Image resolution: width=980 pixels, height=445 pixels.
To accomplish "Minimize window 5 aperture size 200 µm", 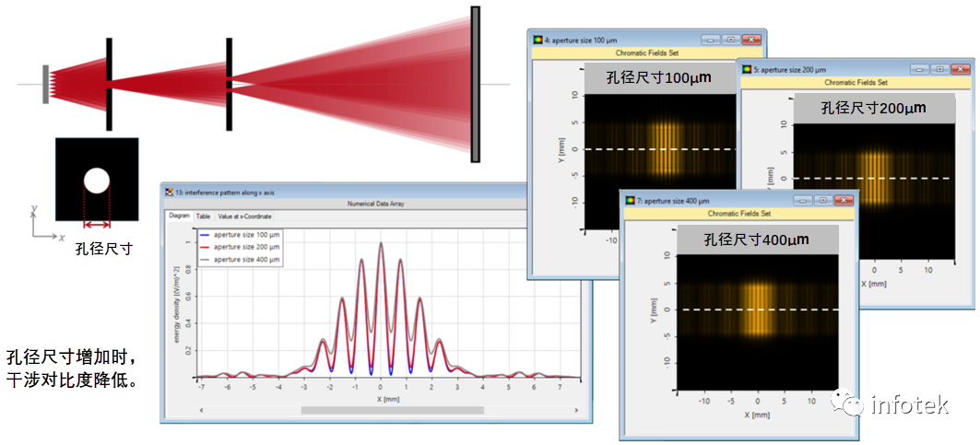I will point(919,69).
